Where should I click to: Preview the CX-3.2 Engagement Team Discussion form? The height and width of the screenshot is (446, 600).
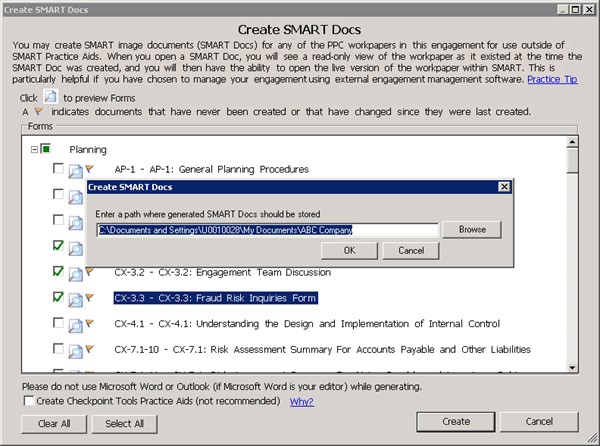coord(75,272)
